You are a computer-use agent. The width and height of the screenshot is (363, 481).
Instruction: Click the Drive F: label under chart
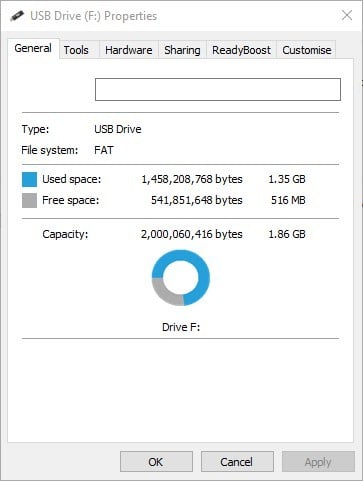click(181, 327)
